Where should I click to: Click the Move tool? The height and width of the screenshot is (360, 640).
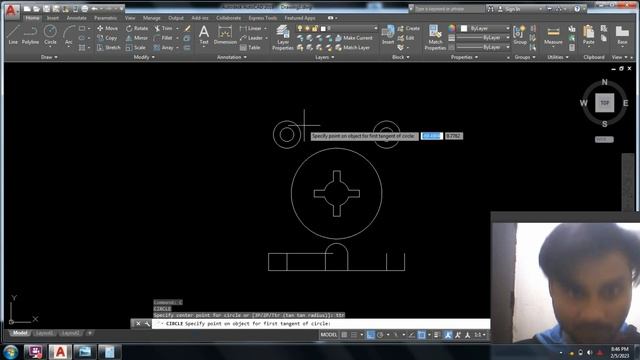click(x=107, y=28)
